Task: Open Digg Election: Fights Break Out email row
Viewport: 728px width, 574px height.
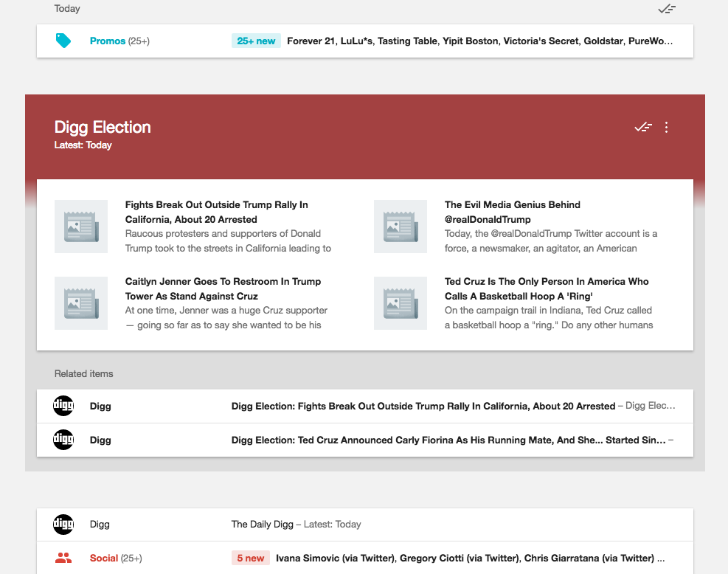Action: pos(365,406)
